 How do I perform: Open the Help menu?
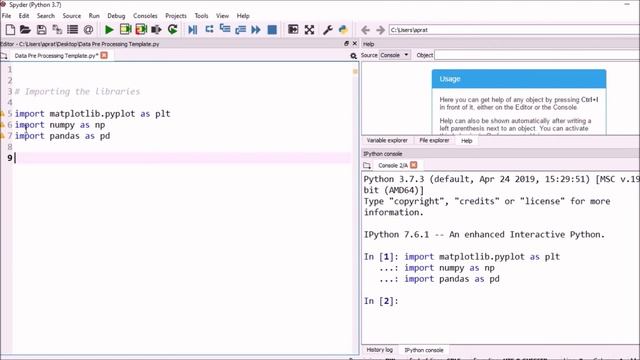[x=243, y=16]
